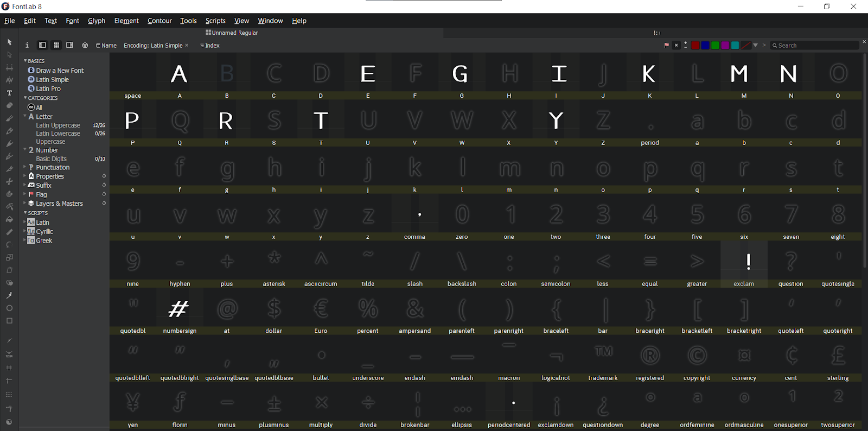Filter by Latin Uppercase
The height and width of the screenshot is (431, 868).
58,125
